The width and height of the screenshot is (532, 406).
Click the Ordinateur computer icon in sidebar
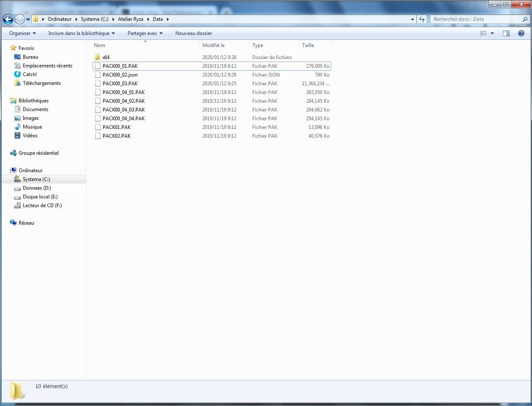point(13,171)
